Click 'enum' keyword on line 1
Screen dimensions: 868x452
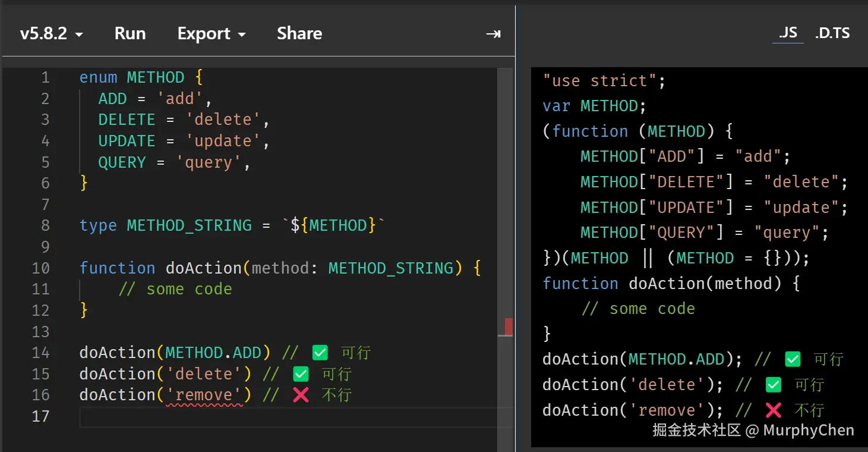98,77
